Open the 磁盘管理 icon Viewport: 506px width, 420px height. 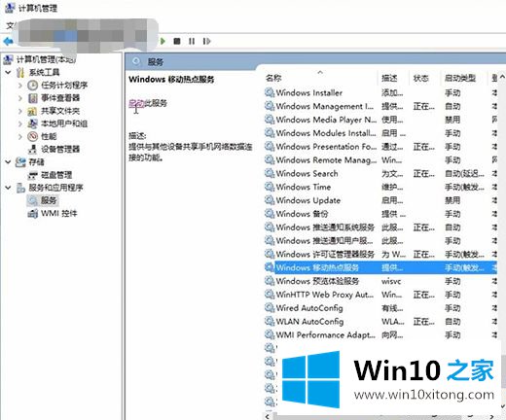pos(32,175)
